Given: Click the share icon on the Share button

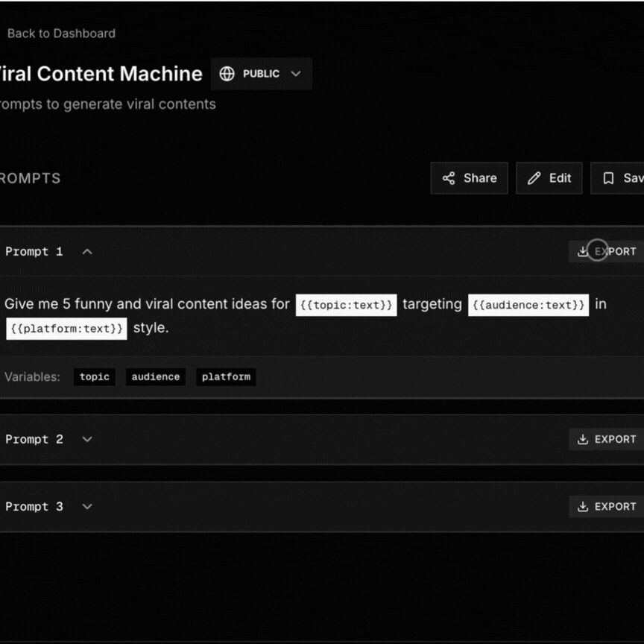Looking at the screenshot, I should pos(449,178).
